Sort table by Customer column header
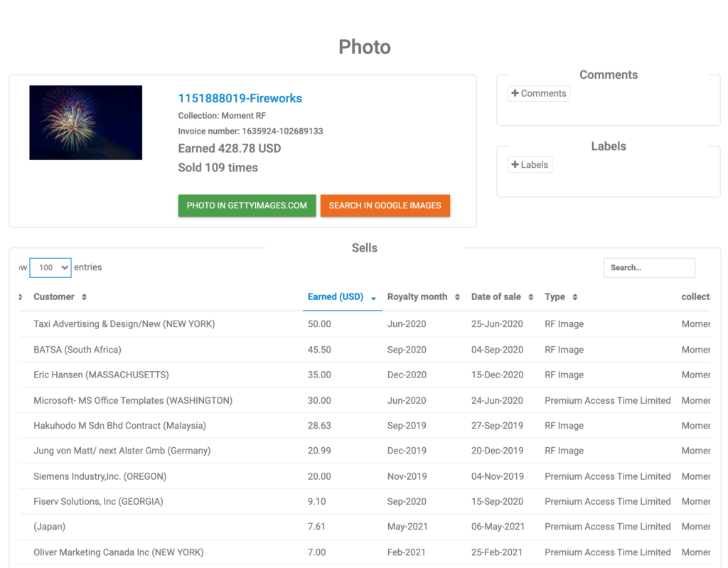The width and height of the screenshot is (728, 568). click(54, 297)
